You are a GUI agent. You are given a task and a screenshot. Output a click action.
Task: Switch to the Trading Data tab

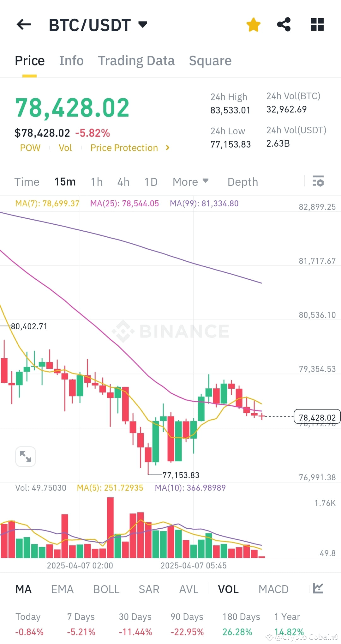click(136, 60)
